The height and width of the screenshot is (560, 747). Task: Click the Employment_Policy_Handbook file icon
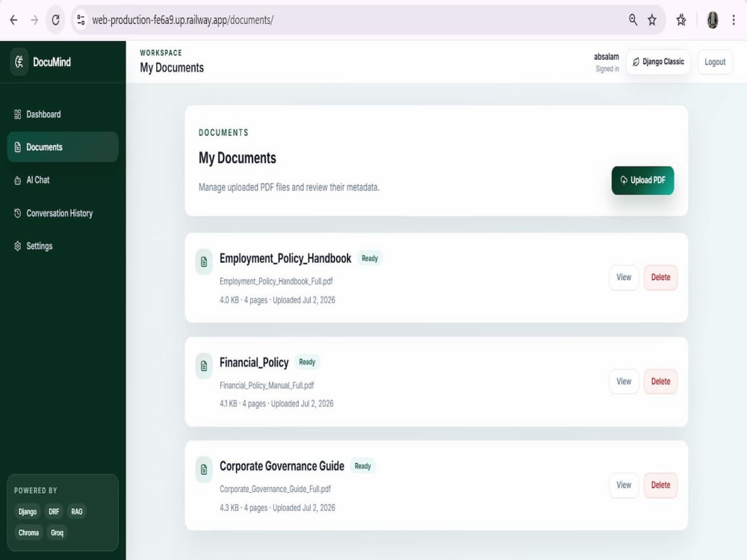point(204,262)
